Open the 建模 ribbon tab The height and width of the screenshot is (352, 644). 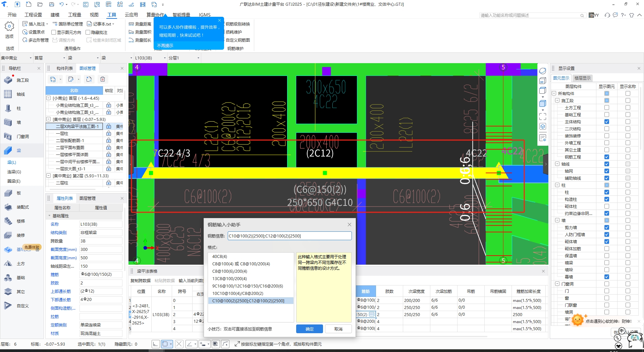click(55, 15)
